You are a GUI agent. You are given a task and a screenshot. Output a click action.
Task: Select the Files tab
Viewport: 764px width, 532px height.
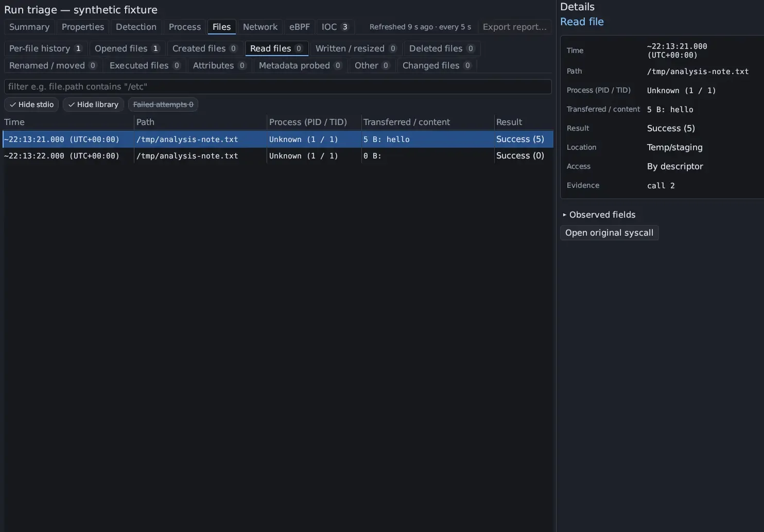tap(222, 27)
